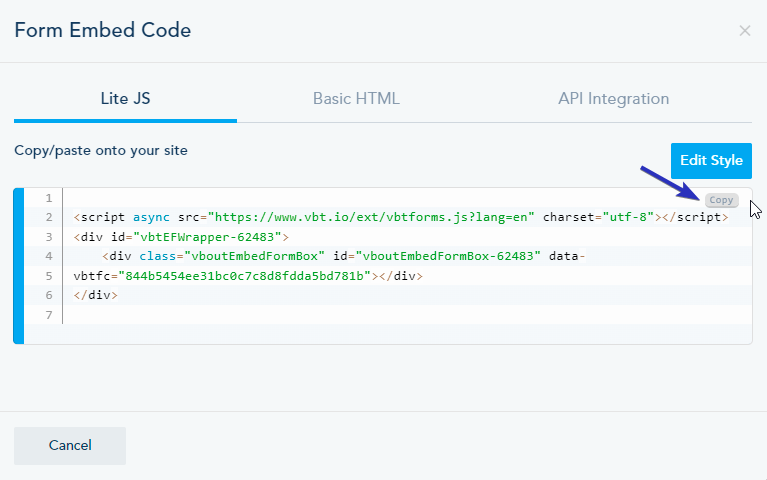Click the "vbtEFWrapper-62483" id value
The image size is (767, 480).
tap(207, 237)
